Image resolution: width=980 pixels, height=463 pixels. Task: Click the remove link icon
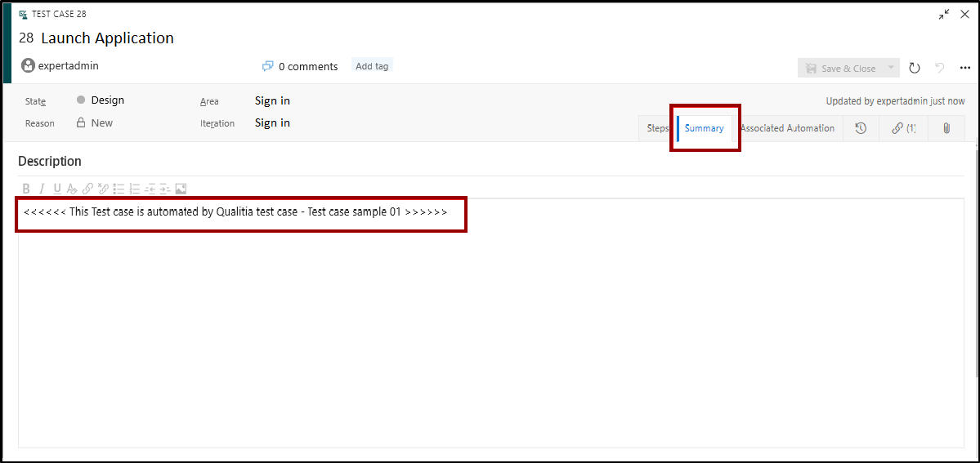point(103,189)
